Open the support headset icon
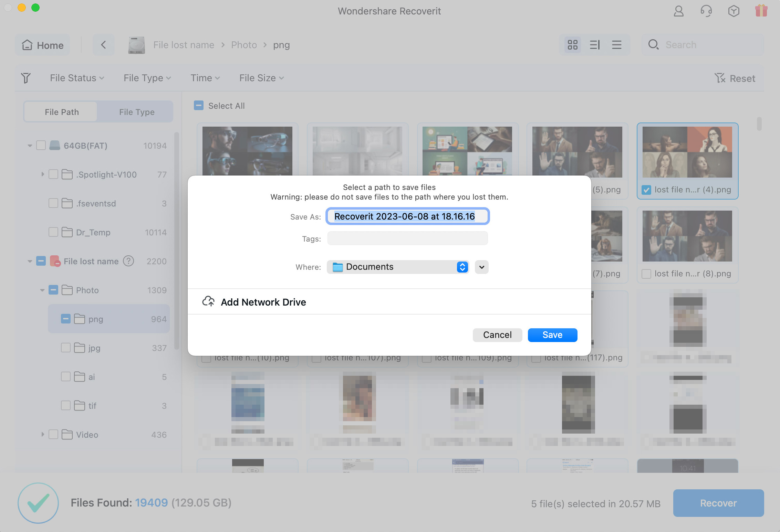Screen dimensions: 780x532 [x=706, y=11]
